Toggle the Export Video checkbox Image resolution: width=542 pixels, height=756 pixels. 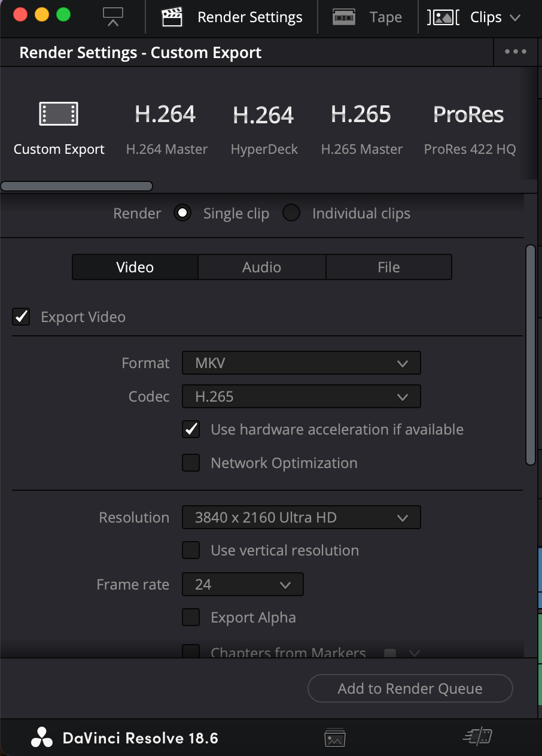[22, 317]
